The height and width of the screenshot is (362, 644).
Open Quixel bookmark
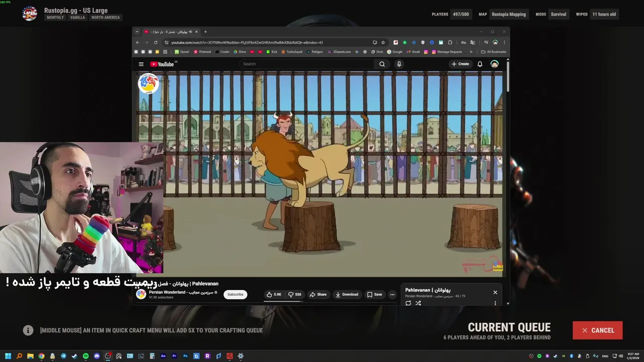pyautogui.click(x=182, y=52)
